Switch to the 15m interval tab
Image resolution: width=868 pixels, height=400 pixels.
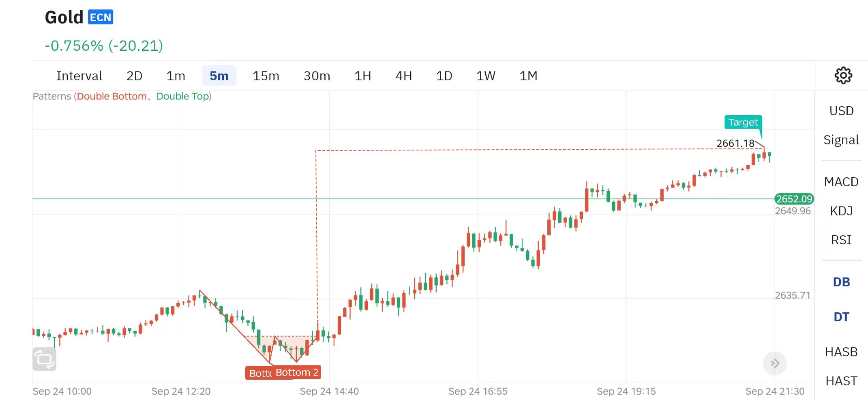click(266, 76)
